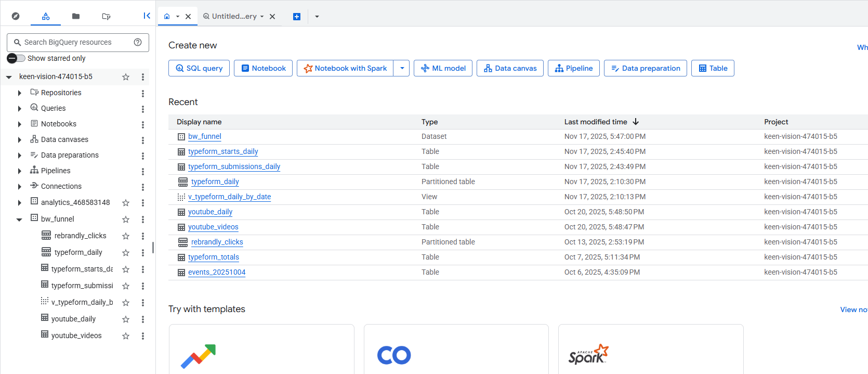This screenshot has width=868, height=374.
Task: Open Notebook with Spark dropdown arrow
Action: pyautogui.click(x=402, y=68)
